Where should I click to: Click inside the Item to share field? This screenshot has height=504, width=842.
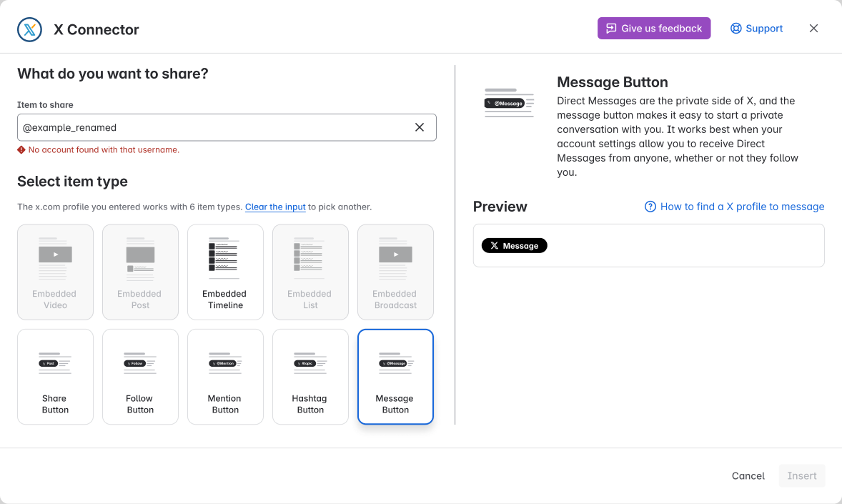point(215,127)
